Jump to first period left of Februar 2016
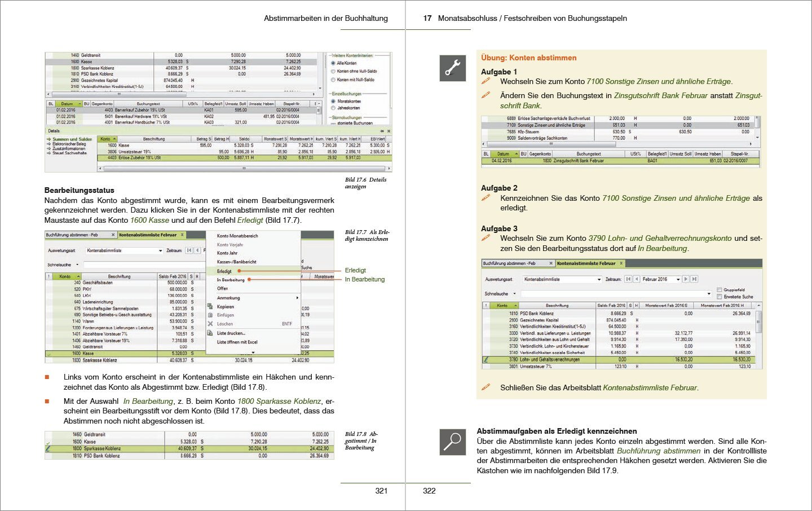 pyautogui.click(x=628, y=279)
